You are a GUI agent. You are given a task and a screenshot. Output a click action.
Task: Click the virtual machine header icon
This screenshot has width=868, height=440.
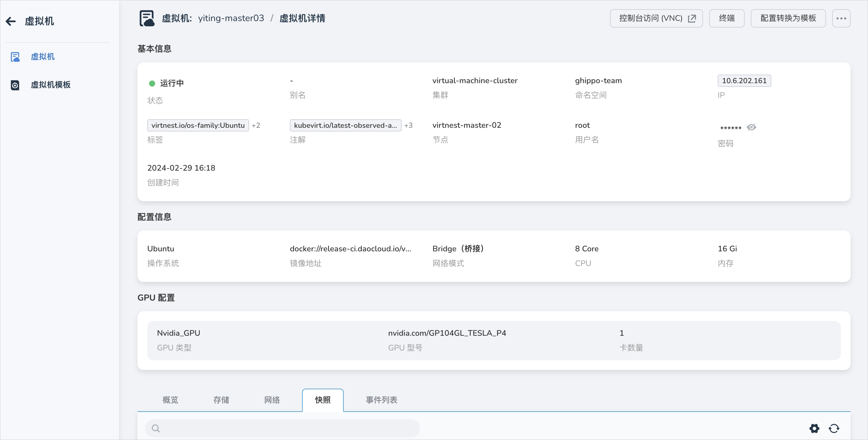tap(147, 18)
